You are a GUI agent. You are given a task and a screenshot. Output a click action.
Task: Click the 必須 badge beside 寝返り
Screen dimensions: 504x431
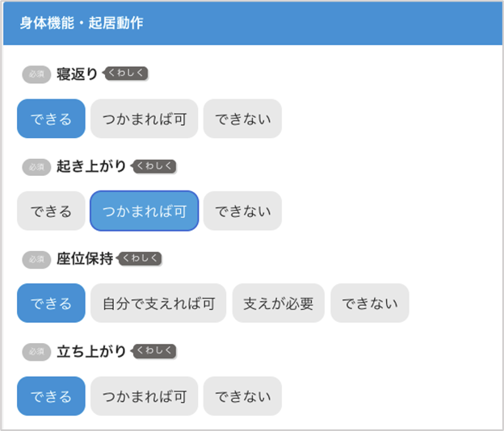[x=36, y=74]
